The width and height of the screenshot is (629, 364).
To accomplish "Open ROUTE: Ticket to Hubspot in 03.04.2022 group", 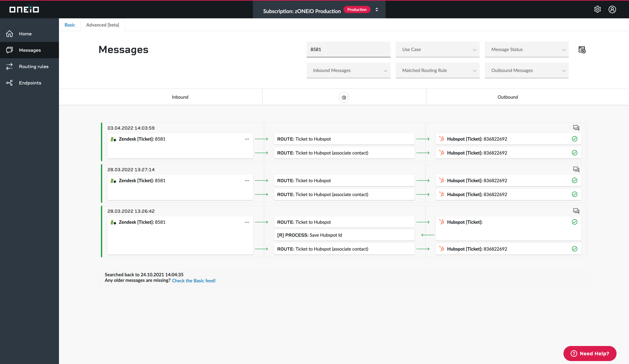I will pyautogui.click(x=344, y=139).
